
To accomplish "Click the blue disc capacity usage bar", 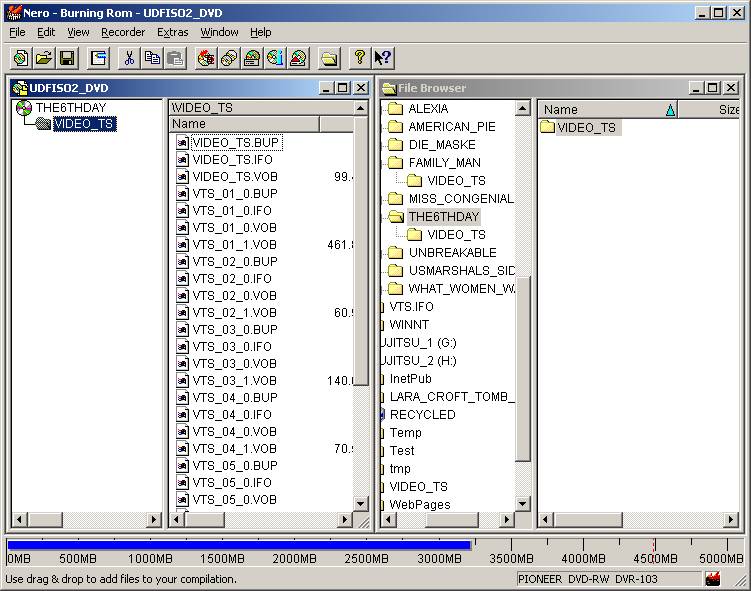I will (238, 546).
